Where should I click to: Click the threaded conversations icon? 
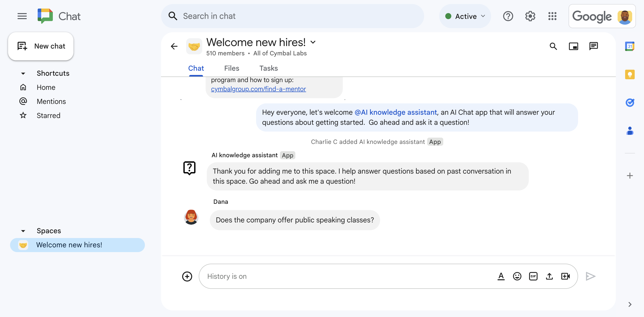(x=594, y=46)
